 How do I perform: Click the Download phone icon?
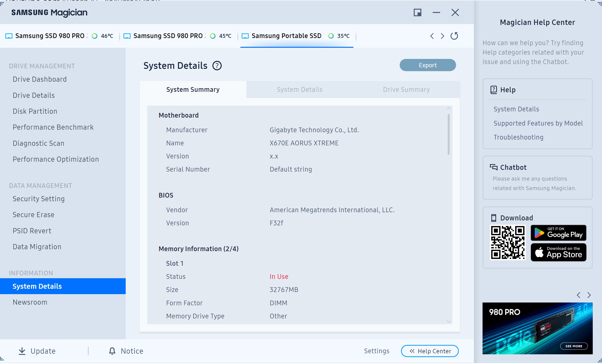(494, 218)
